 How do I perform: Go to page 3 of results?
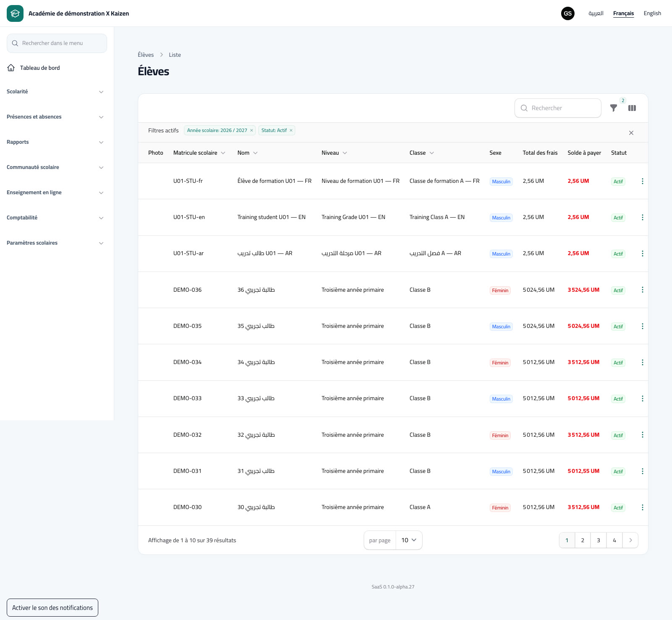598,540
